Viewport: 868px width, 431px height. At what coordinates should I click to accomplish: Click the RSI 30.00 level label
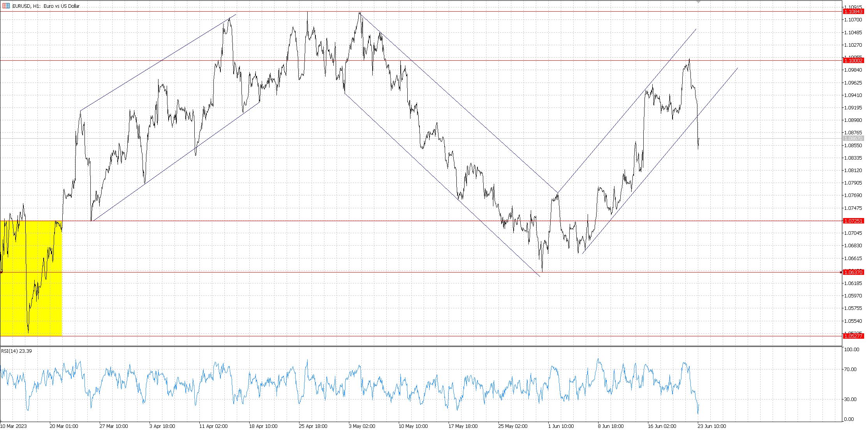click(850, 399)
